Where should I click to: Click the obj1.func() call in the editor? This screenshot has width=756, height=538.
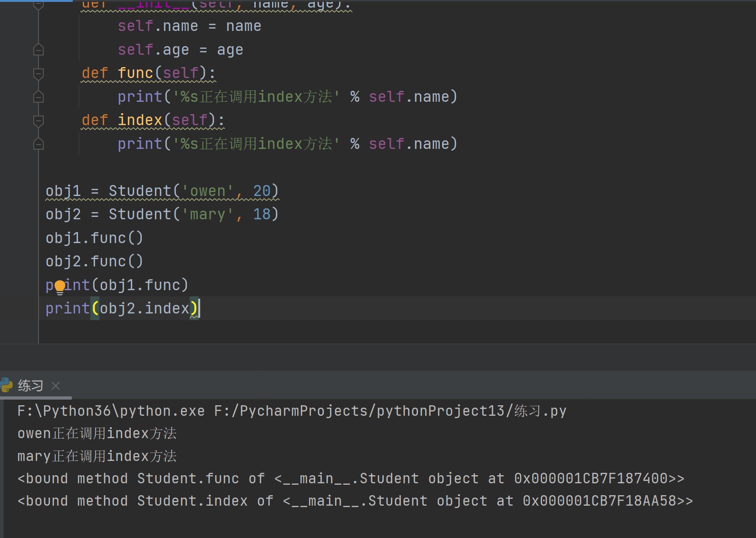click(94, 238)
